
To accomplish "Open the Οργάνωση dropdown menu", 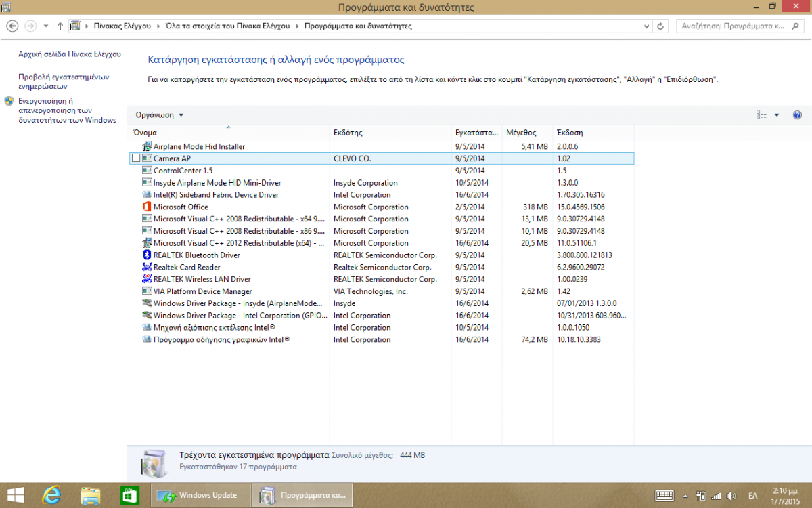I will 160,115.
